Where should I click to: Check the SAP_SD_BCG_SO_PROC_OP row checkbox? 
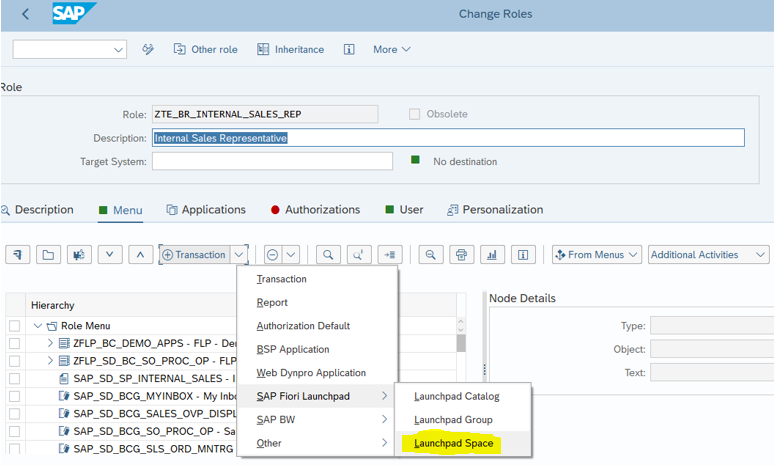14,431
